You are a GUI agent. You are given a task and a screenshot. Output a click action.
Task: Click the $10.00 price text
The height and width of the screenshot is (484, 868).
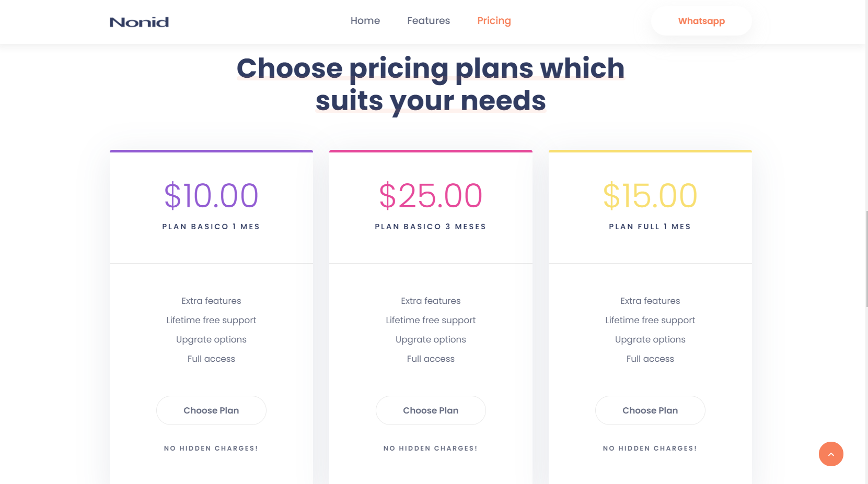(211, 196)
